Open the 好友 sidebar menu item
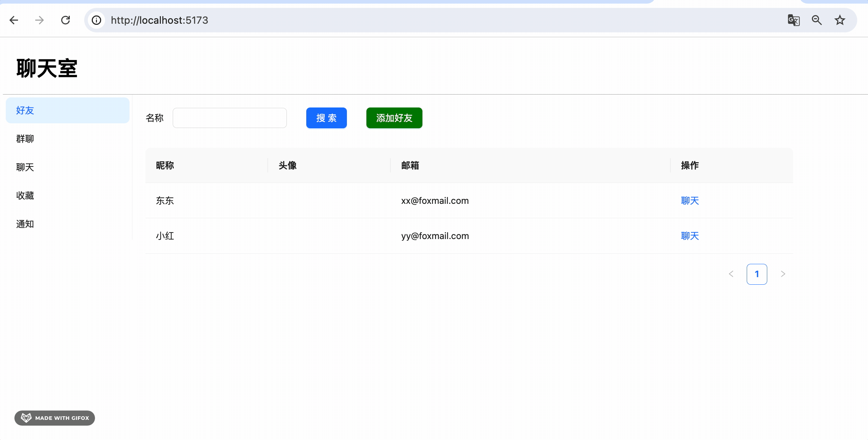Image resolution: width=868 pixels, height=440 pixels. pos(67,110)
